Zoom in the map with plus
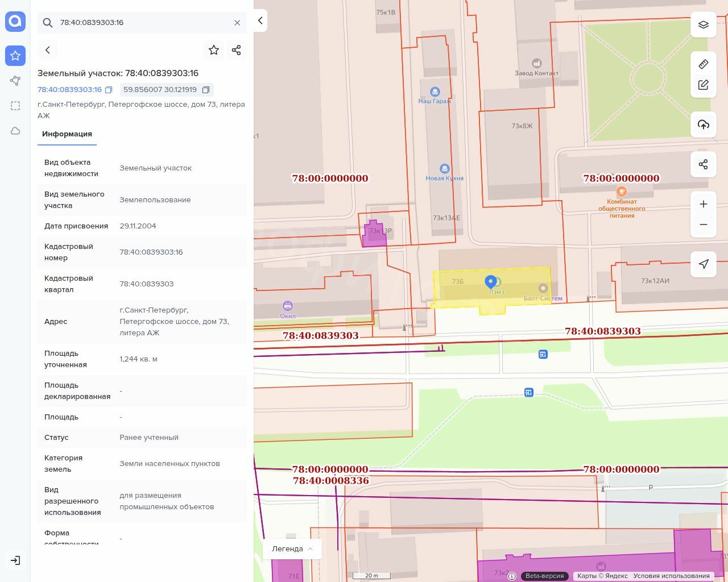 coord(703,204)
